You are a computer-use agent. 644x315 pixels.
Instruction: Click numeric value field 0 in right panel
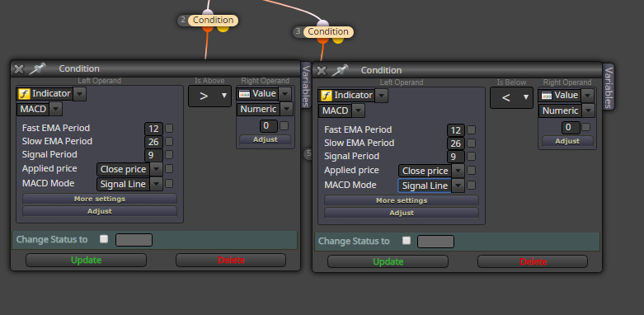coord(571,128)
